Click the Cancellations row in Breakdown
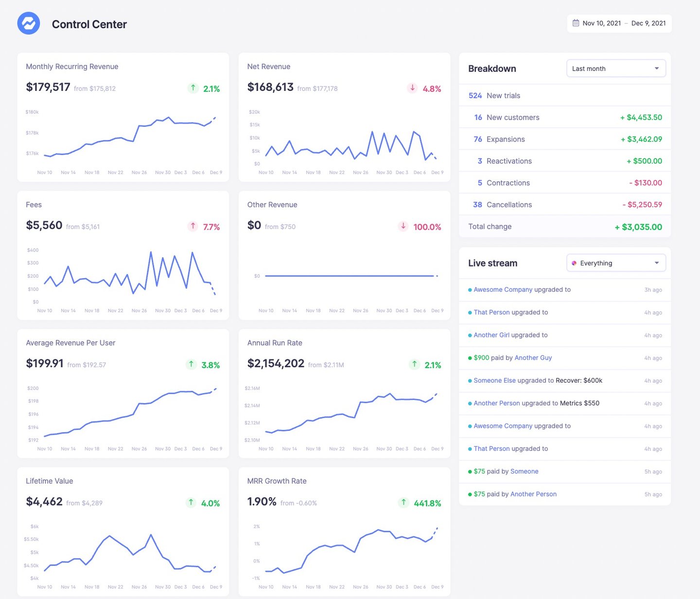The height and width of the screenshot is (599, 700). tap(564, 204)
